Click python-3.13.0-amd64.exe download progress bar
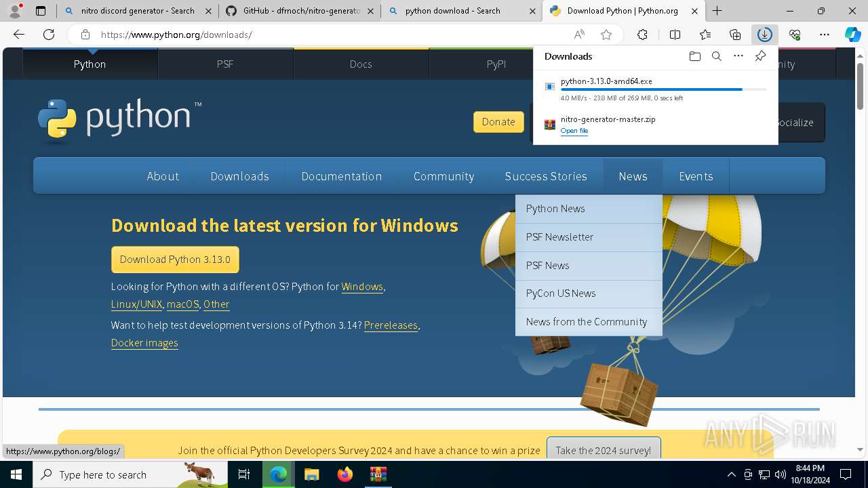This screenshot has width=868, height=488. coord(664,89)
